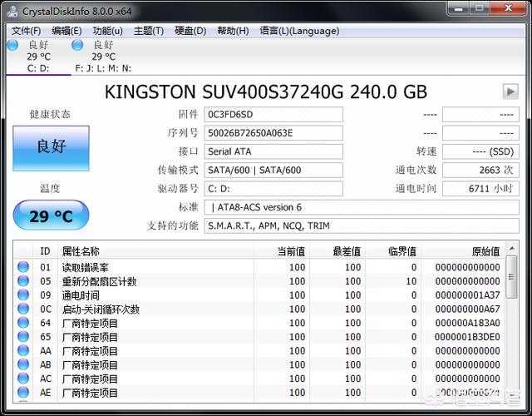Select the 读取错误率 attribute name
The width and height of the screenshot is (532, 416).
85,267
